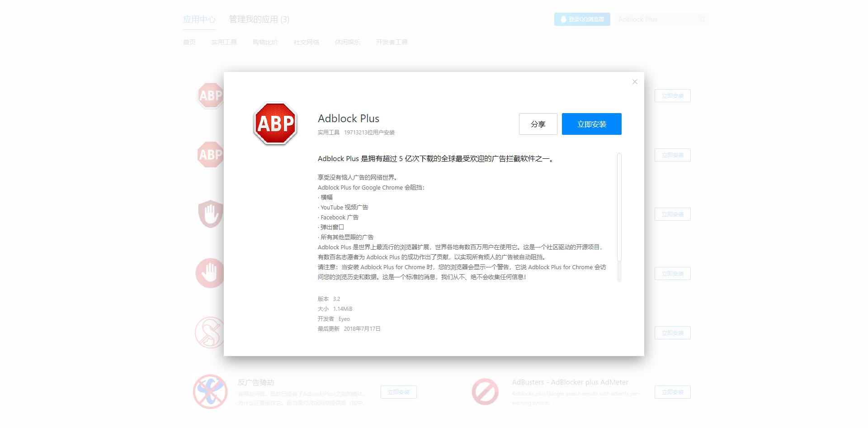Click the red raised-hand adblocker icon
Viewport: 868px width, 428px height.
coord(210,273)
